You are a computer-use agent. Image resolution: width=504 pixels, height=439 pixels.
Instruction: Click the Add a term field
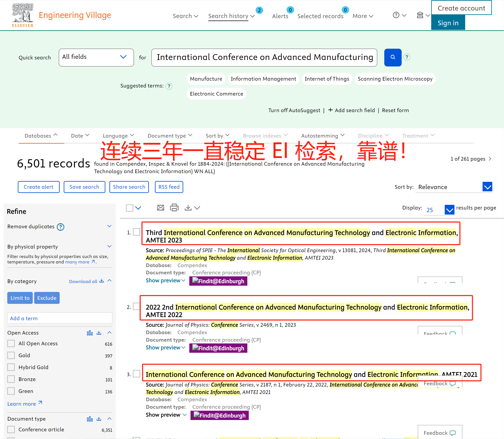pyautogui.click(x=60, y=318)
